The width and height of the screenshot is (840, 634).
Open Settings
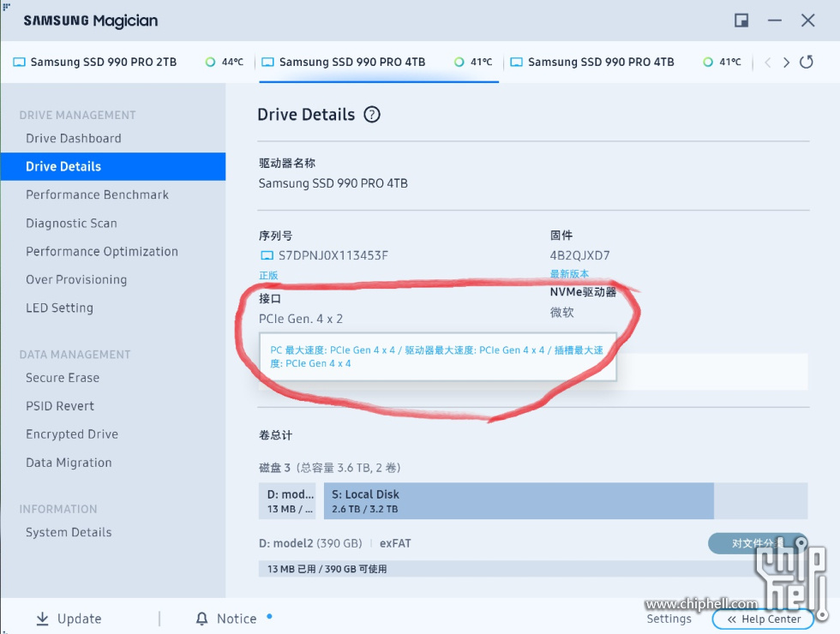coord(669,619)
